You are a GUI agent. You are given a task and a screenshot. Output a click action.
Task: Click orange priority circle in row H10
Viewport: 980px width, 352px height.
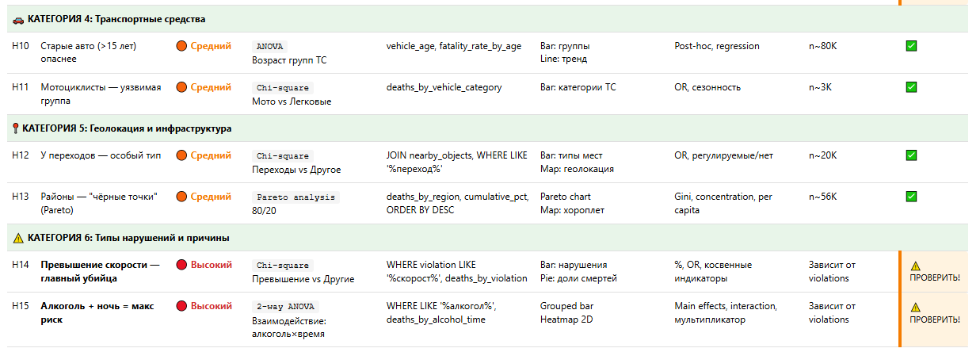coord(181,46)
